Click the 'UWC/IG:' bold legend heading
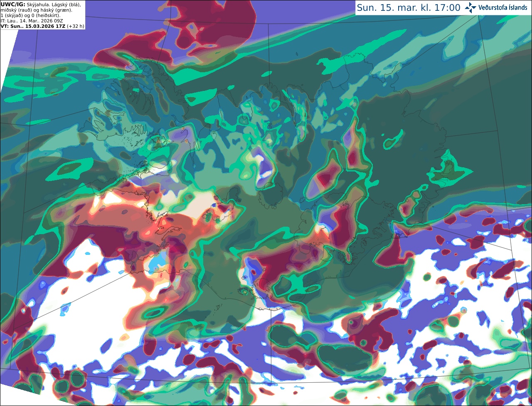 point(13,4)
